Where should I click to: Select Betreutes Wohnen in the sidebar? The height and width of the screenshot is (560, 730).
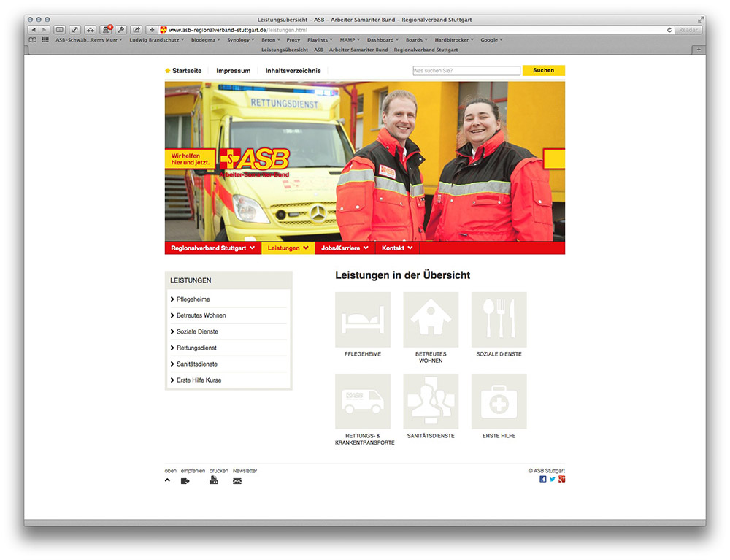coord(228,315)
